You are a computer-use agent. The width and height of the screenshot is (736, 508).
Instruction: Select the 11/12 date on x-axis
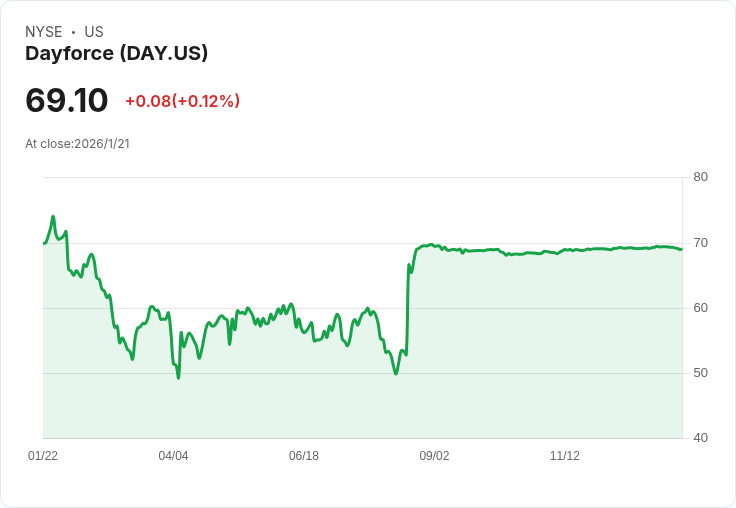(565, 456)
